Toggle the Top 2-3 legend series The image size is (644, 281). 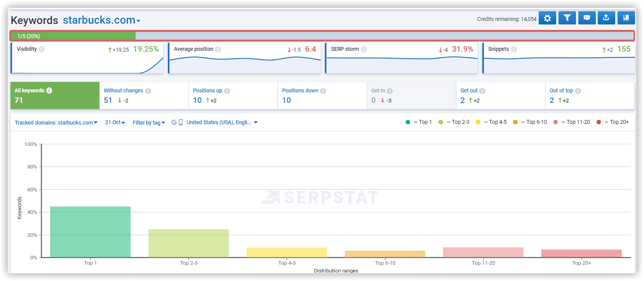point(454,122)
